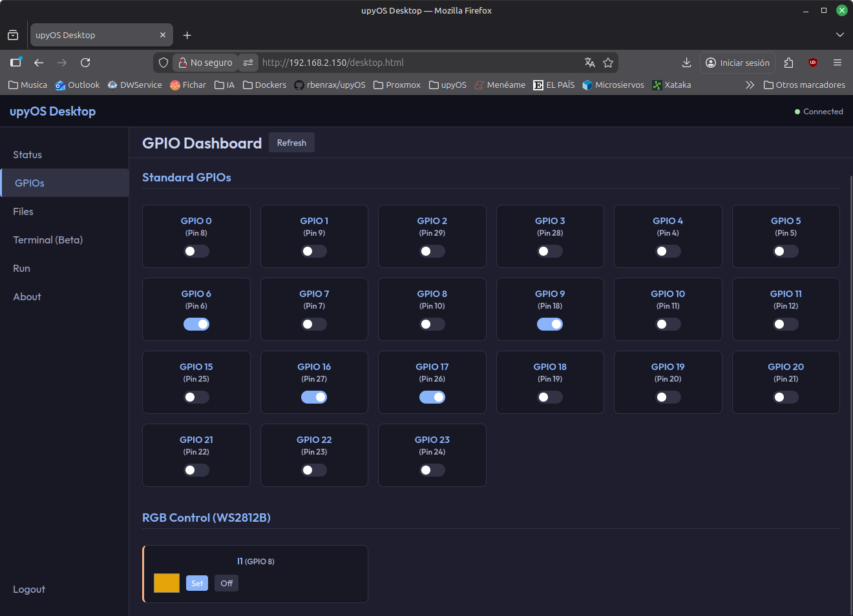The image size is (853, 616).
Task: Click Set for the I1 RGB LED
Action: click(x=197, y=583)
